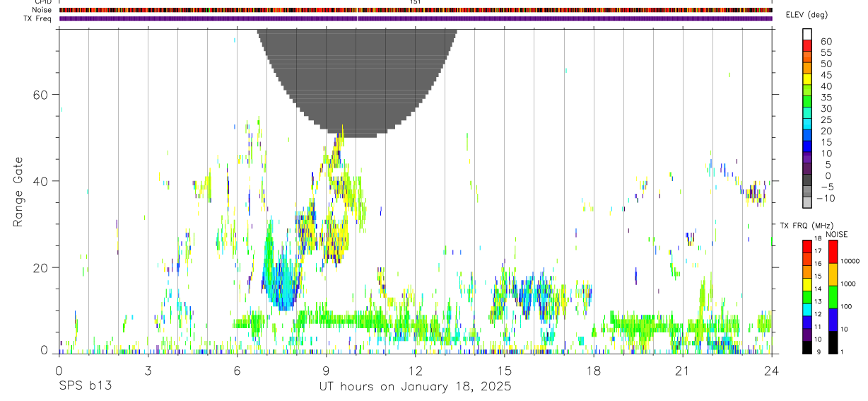Click the 'TX Freq' row label at top left
This screenshot has height=401, width=868.
tap(38, 18)
